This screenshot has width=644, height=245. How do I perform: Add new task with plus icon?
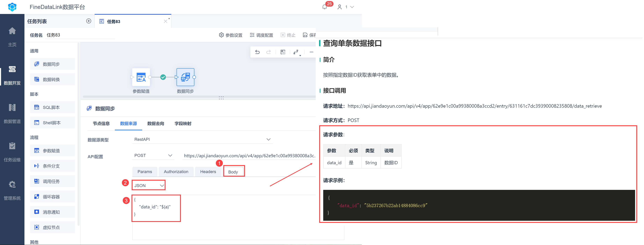pos(89,21)
